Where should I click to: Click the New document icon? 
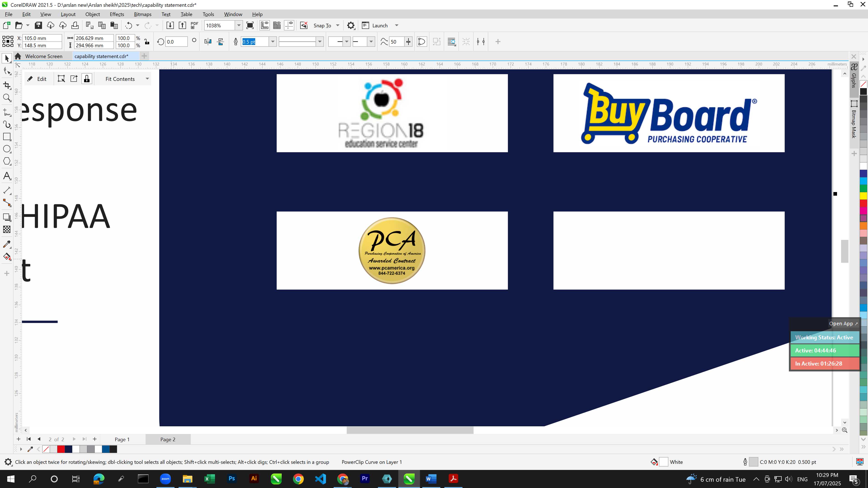point(7,25)
